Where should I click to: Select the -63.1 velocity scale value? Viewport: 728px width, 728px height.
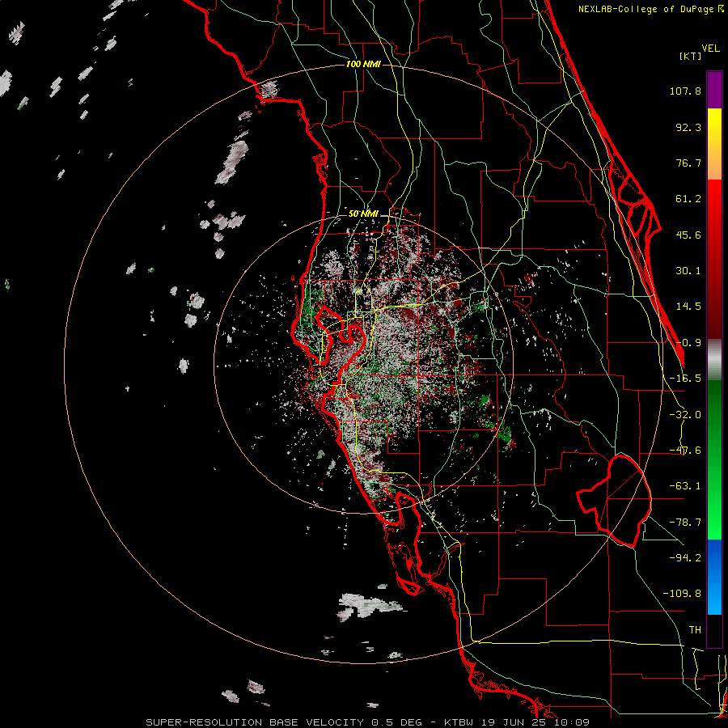(x=685, y=486)
